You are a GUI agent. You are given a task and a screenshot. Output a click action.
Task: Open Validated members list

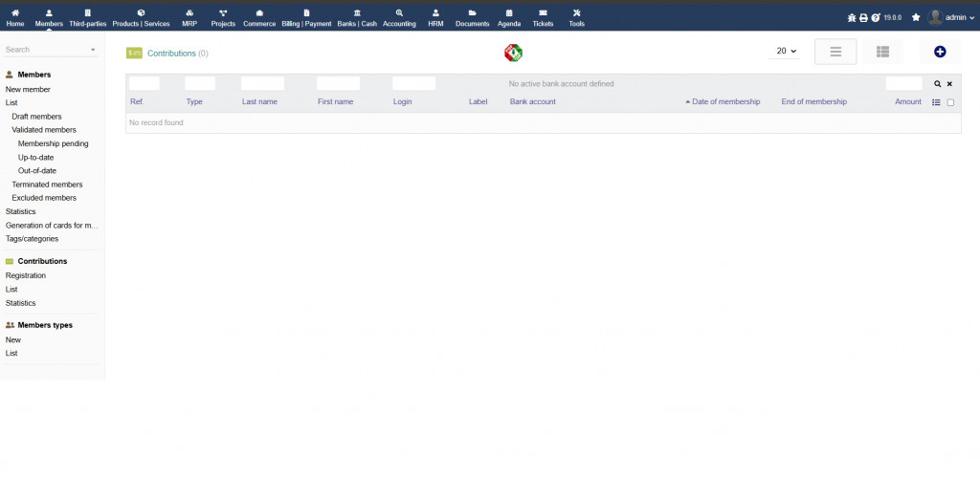[x=44, y=130]
